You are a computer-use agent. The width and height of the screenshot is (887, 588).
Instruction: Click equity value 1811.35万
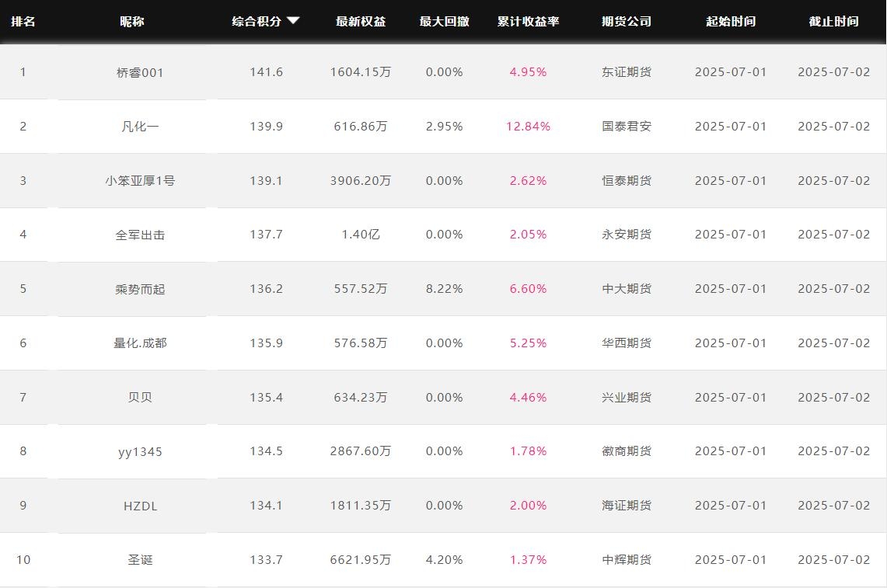pos(361,506)
